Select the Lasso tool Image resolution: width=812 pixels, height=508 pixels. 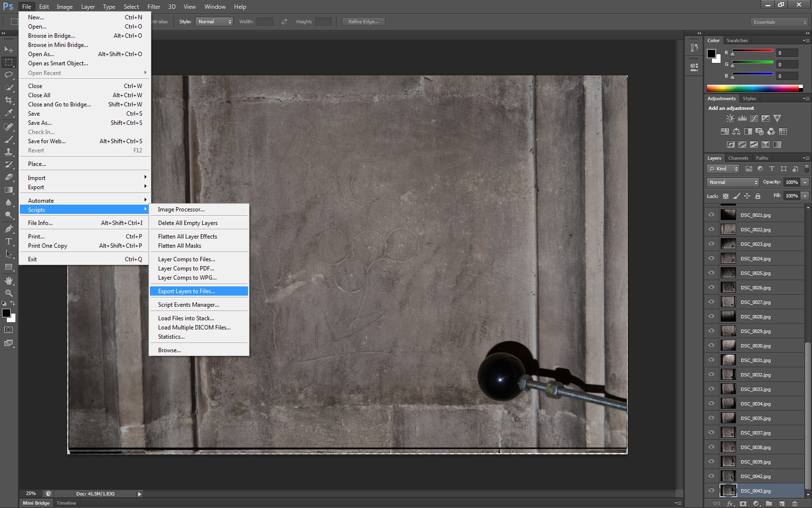[9, 75]
